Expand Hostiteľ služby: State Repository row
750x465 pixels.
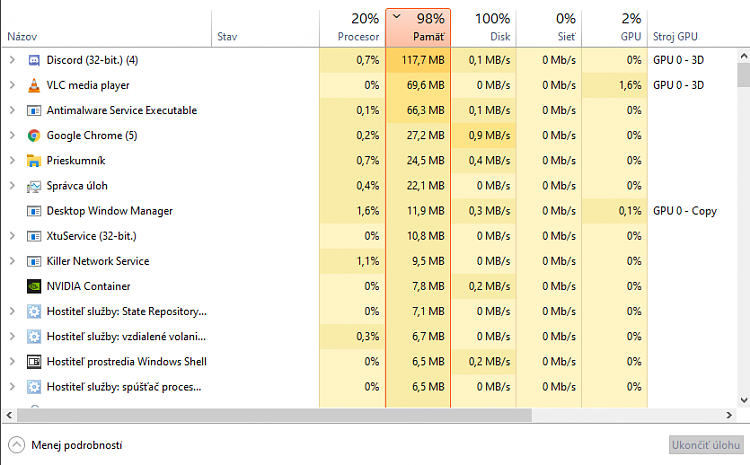[12, 311]
